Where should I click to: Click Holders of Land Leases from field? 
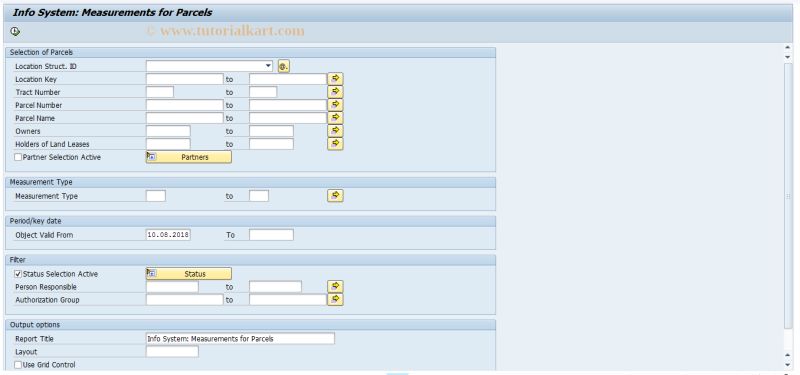pos(168,144)
